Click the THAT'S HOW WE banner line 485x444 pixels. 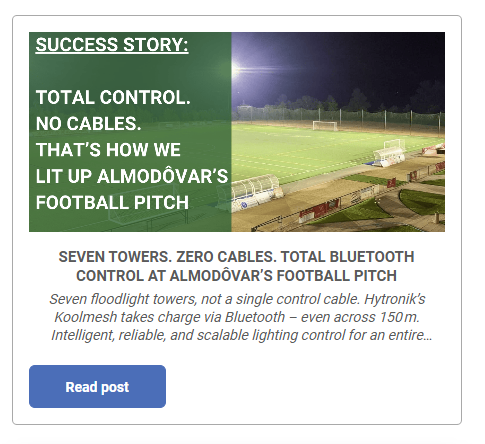click(x=108, y=150)
